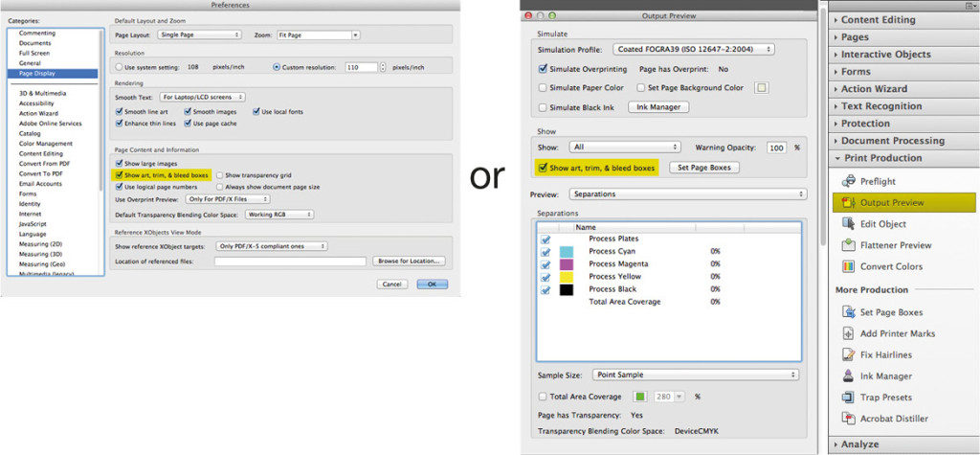
Task: Click Set Page Boxes button in Output Preview
Action: click(x=704, y=168)
